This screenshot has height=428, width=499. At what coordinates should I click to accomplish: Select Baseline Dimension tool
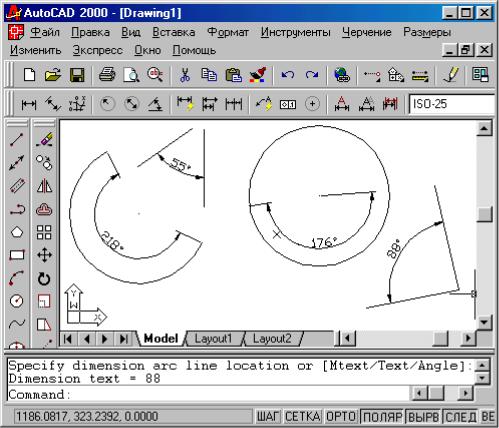tap(209, 104)
